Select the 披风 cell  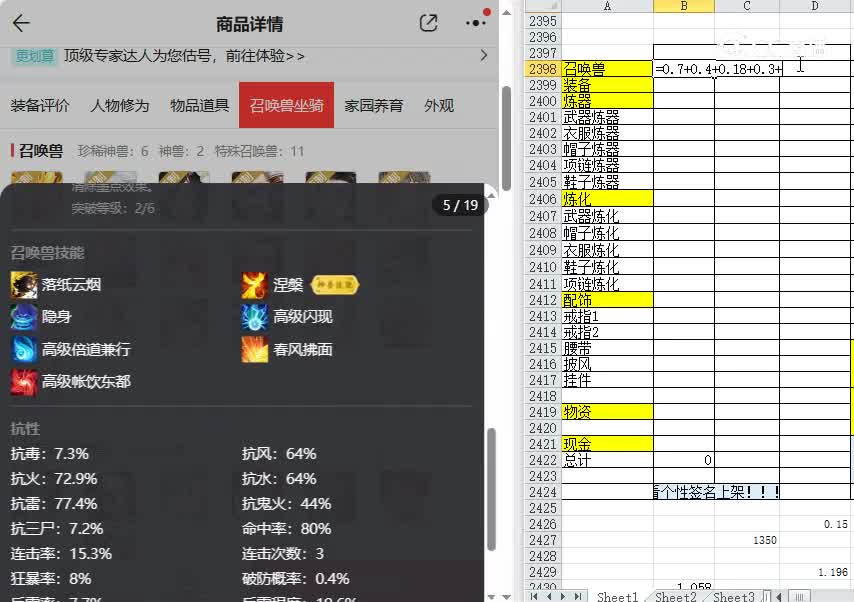(x=607, y=364)
